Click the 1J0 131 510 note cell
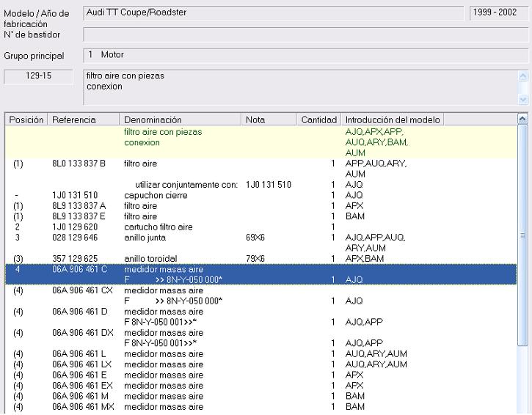 point(269,185)
